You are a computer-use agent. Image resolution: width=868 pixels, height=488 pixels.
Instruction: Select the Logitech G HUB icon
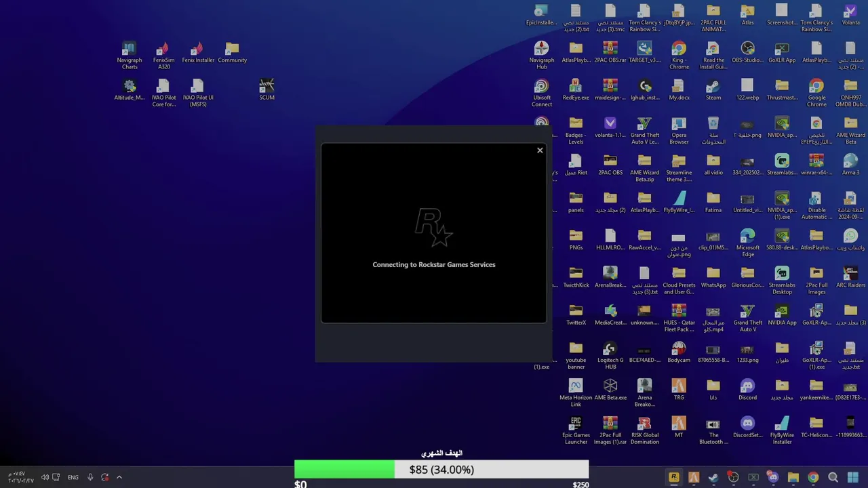[610, 356]
